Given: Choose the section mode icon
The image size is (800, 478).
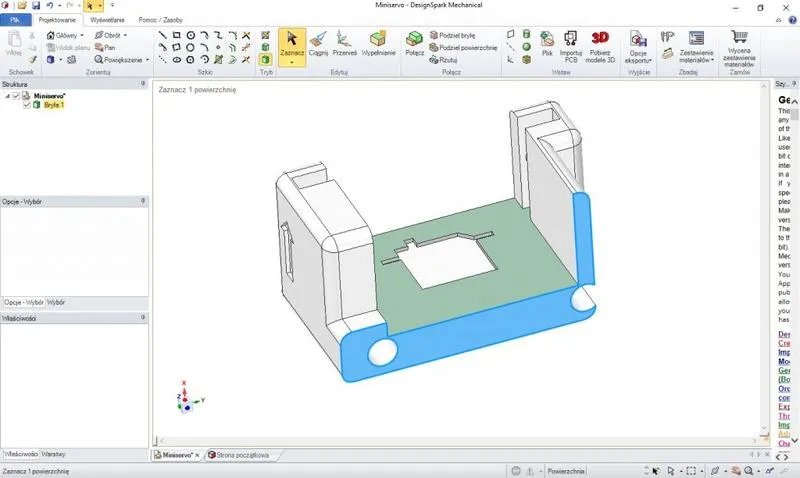Looking at the screenshot, I should tap(265, 47).
